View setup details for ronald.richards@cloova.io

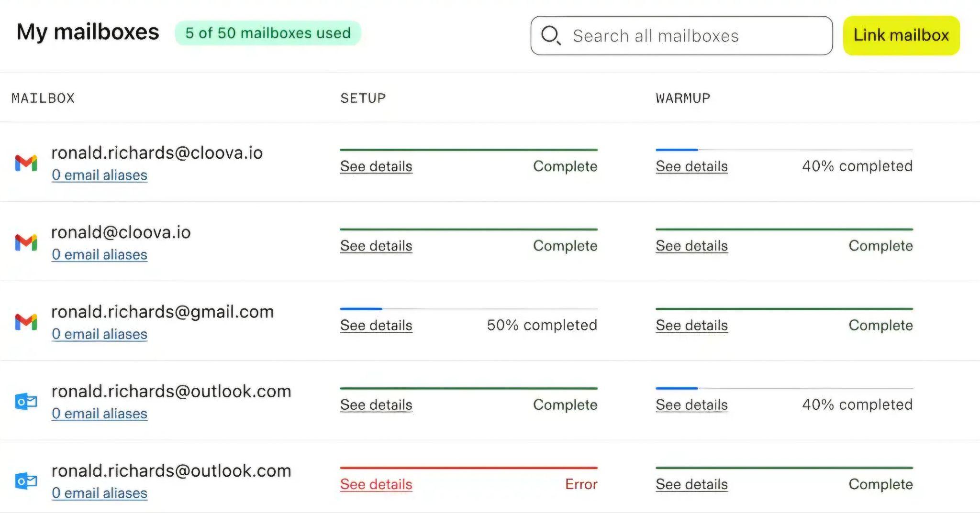376,166
